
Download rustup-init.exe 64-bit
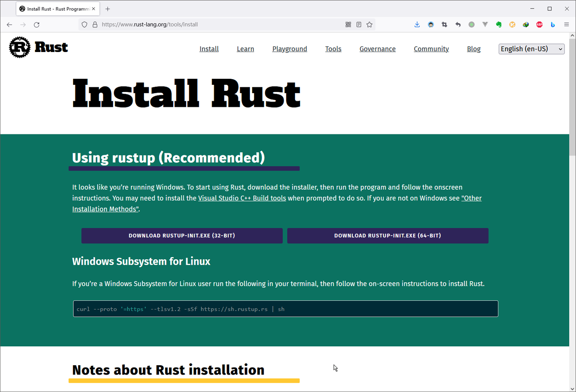click(388, 236)
